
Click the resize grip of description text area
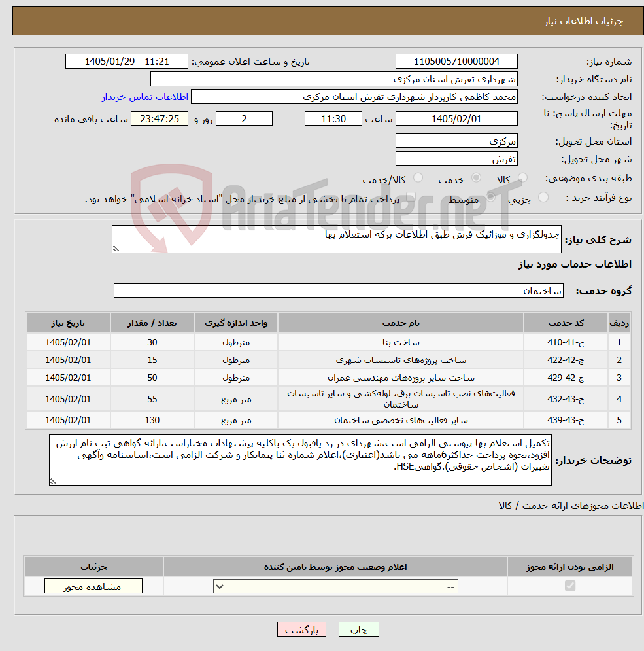(116, 249)
